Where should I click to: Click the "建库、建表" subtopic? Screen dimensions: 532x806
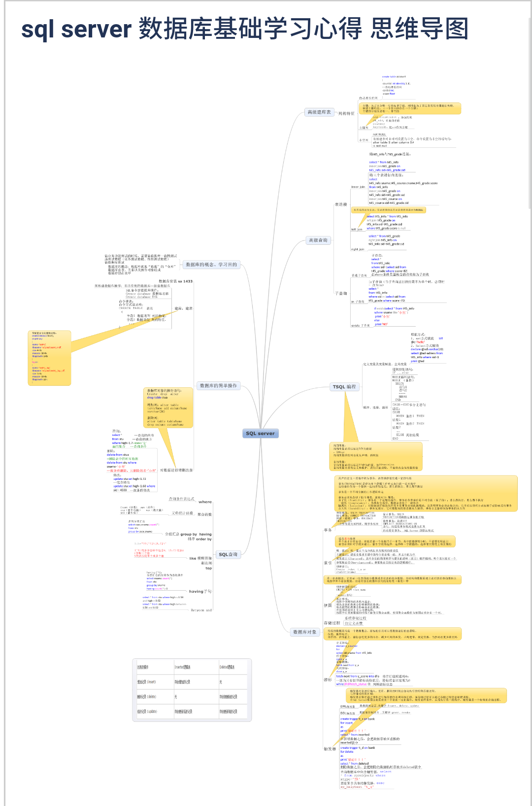(183, 308)
